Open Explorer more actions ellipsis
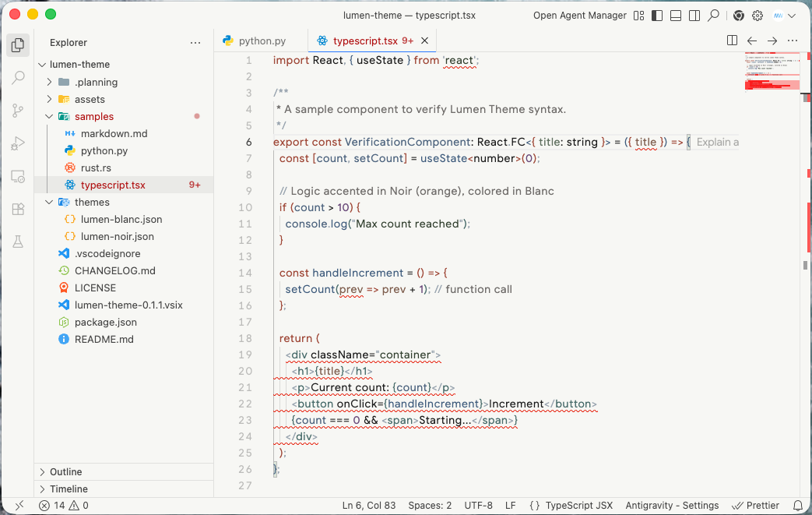 pyautogui.click(x=195, y=43)
